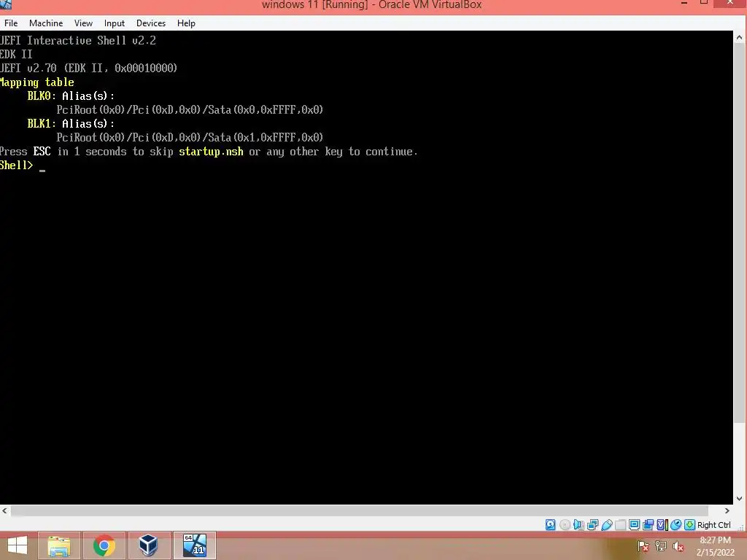Click the Mapping table heading
The height and width of the screenshot is (560, 747).
tap(36, 82)
